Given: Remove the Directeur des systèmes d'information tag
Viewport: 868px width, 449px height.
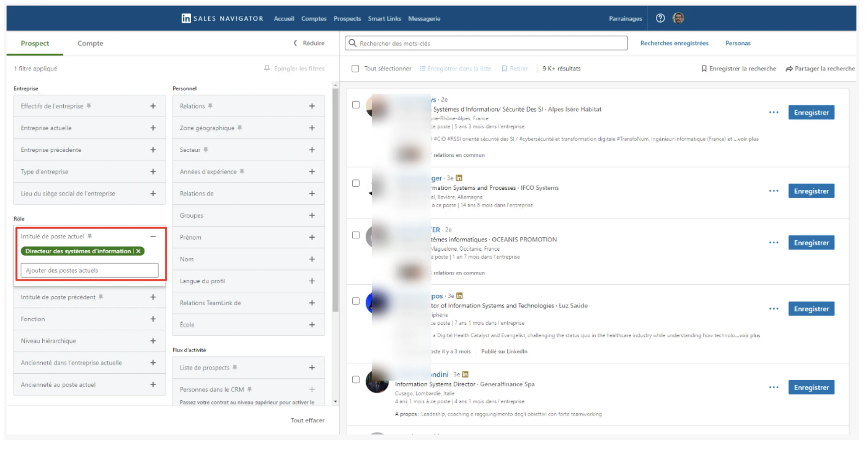Looking at the screenshot, I should tap(138, 251).
